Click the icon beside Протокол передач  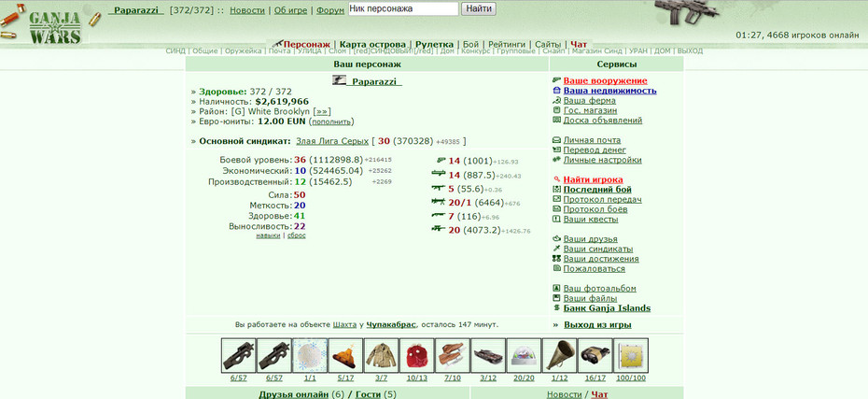click(557, 199)
